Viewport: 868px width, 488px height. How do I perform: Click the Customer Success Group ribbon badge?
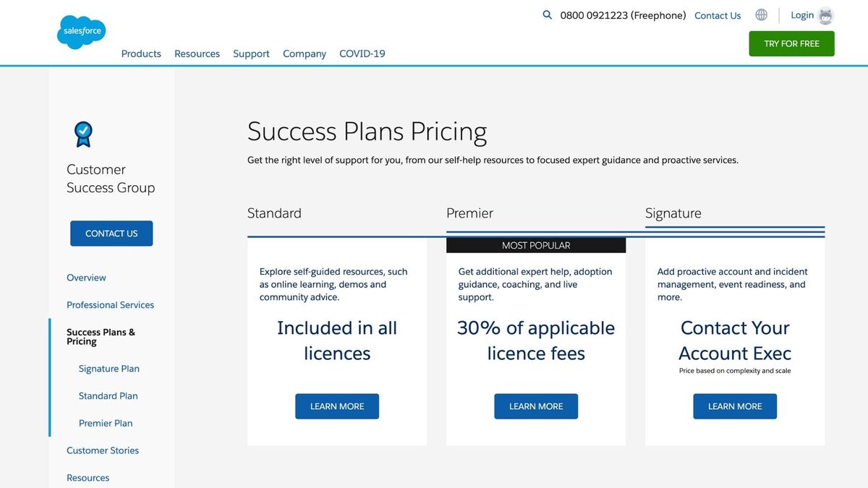coord(83,134)
